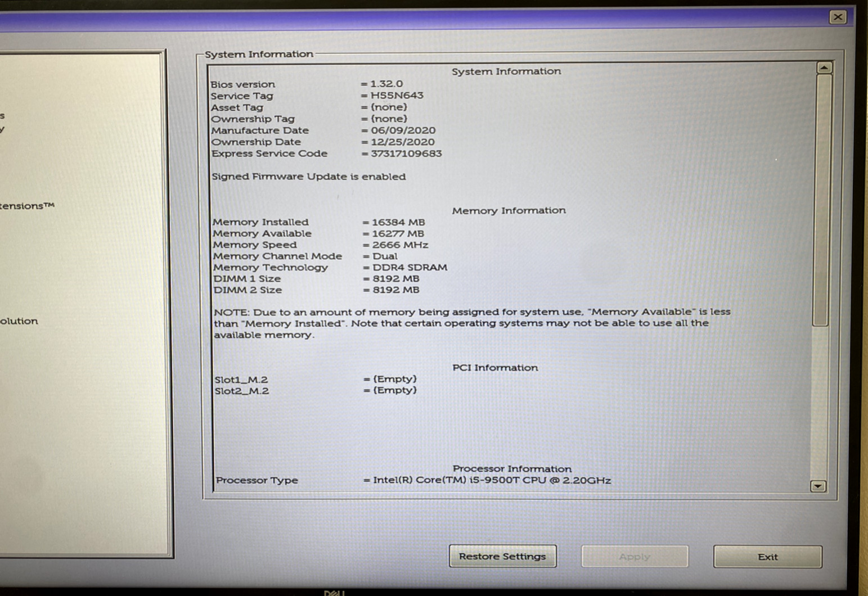Select the "Processor Type" label
The image size is (868, 596).
pyautogui.click(x=257, y=481)
